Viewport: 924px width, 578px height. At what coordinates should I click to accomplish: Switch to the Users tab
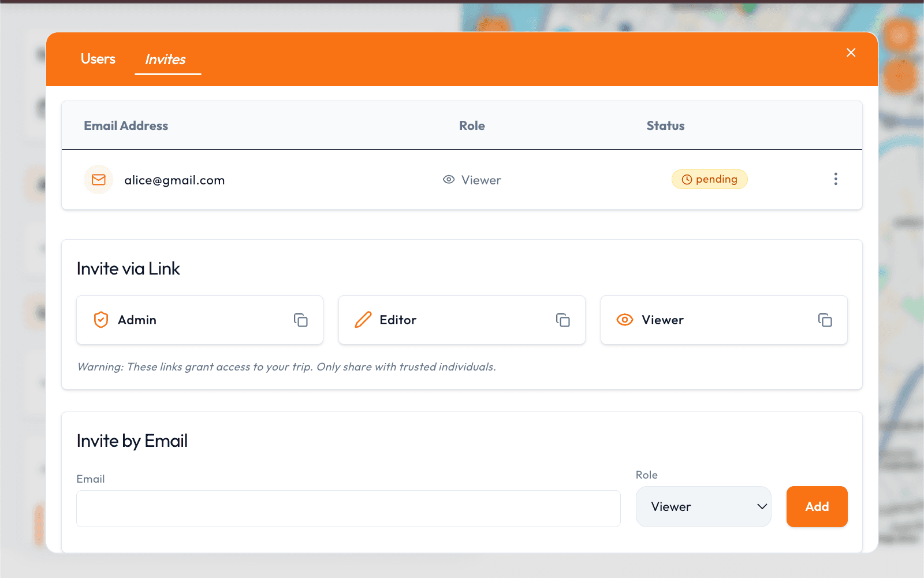pos(98,59)
